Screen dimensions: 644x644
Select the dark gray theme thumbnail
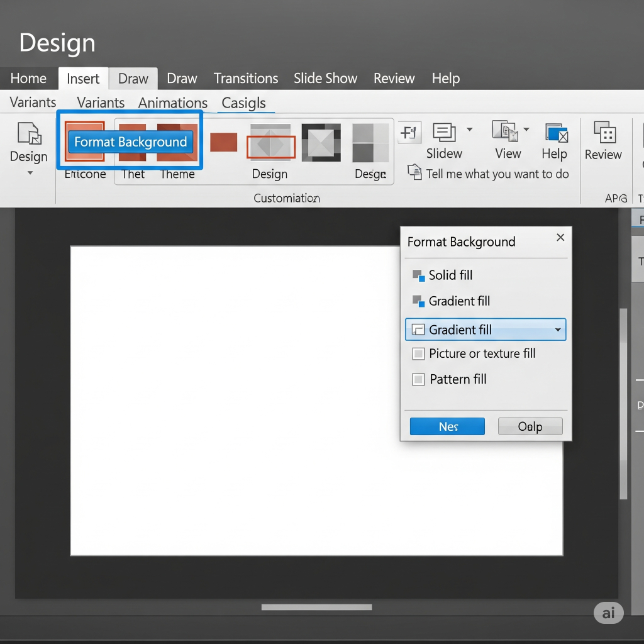321,142
